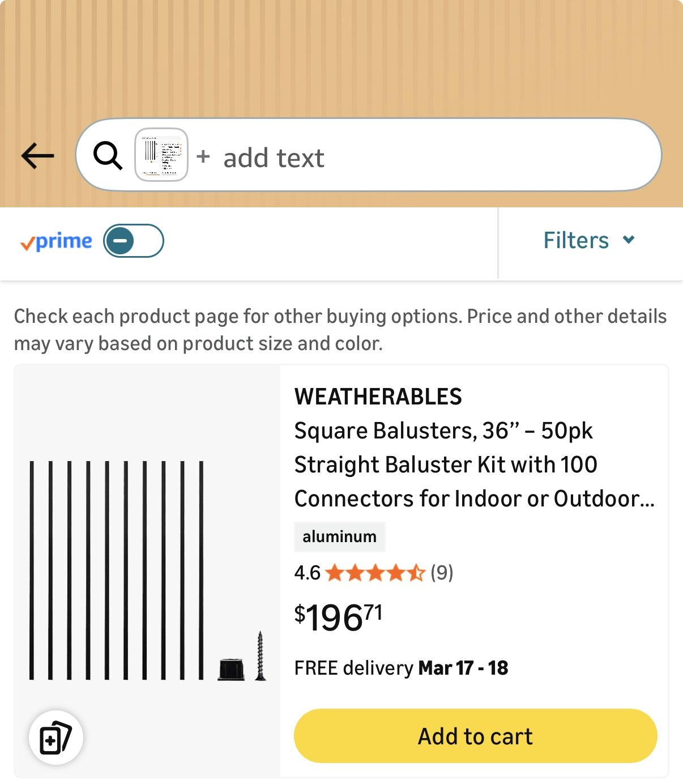Open the balusters product photo
Viewport: 683px width, 784px height.
pyautogui.click(x=117, y=570)
